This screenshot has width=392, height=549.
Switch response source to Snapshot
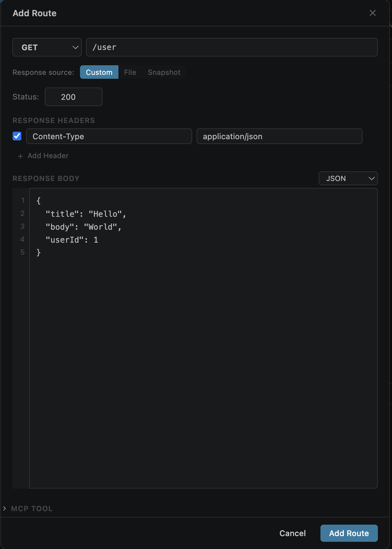click(x=164, y=72)
